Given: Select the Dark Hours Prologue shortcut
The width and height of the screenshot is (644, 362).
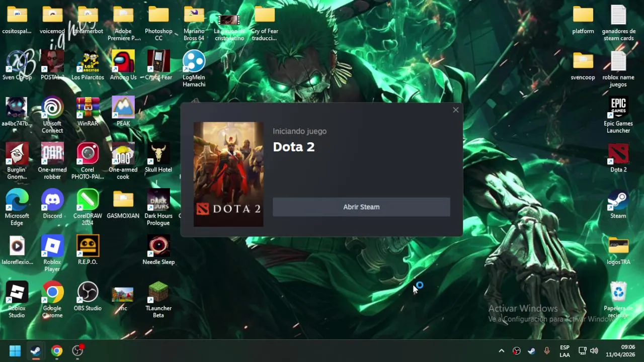Looking at the screenshot, I should pos(158,208).
